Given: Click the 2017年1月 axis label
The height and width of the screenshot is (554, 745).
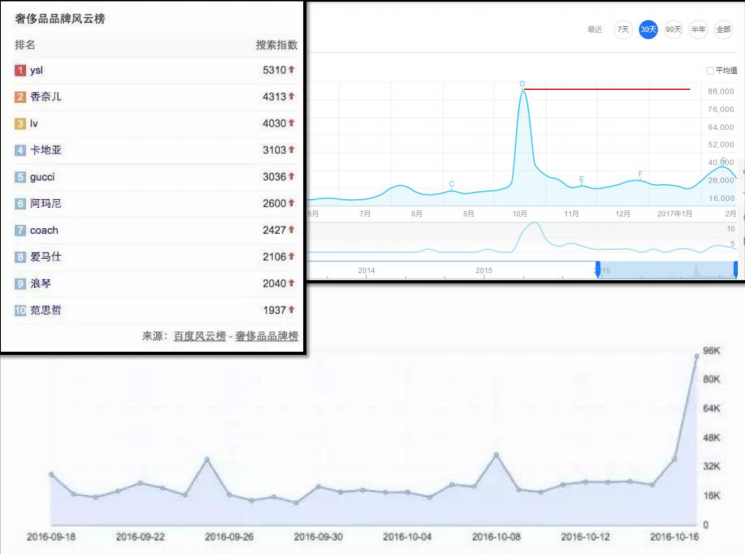Looking at the screenshot, I should (x=674, y=214).
